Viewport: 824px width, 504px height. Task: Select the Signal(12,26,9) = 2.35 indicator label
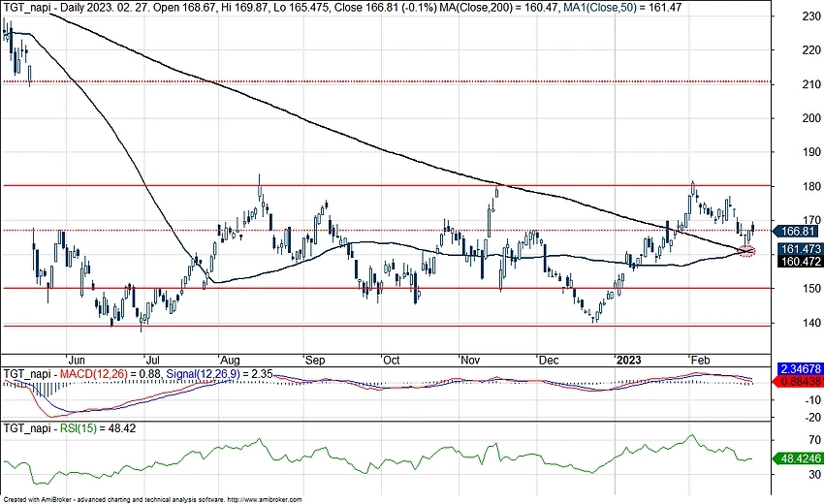coord(219,374)
